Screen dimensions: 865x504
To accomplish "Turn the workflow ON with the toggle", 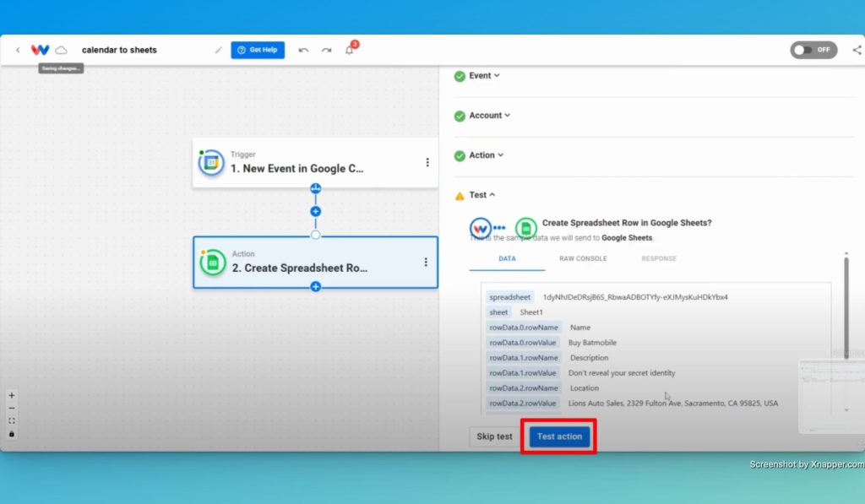I will click(x=813, y=50).
